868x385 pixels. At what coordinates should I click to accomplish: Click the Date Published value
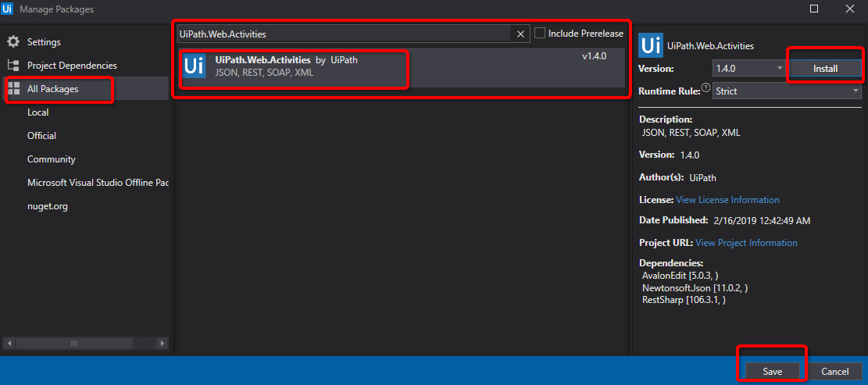[x=762, y=221]
